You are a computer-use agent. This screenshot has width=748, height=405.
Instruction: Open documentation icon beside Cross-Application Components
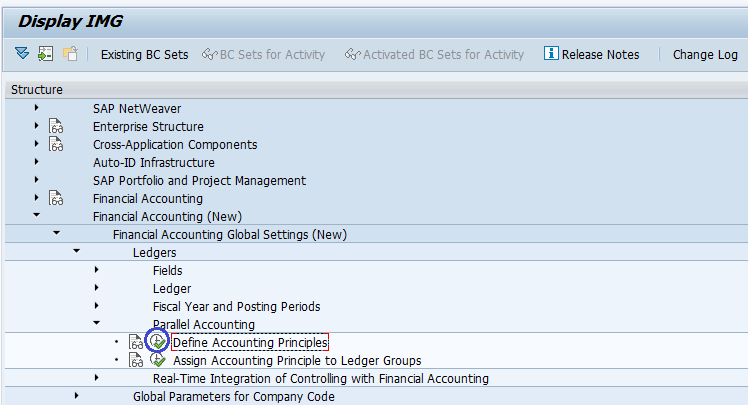pos(57,145)
